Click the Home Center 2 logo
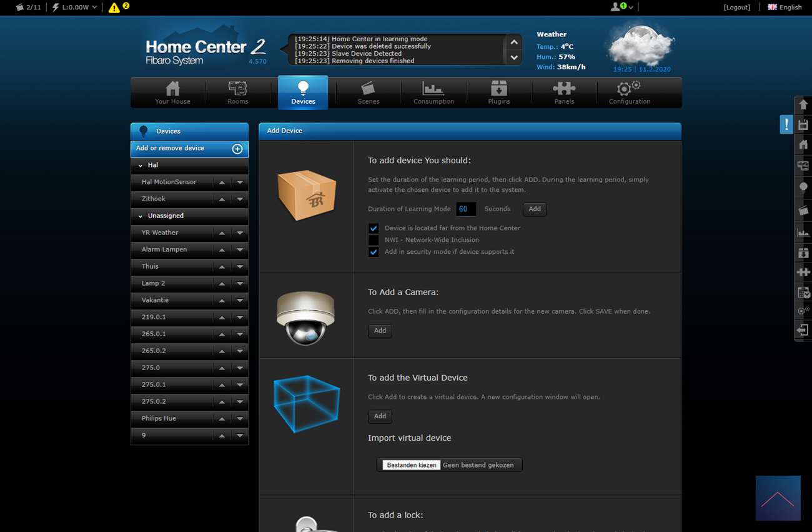812x532 pixels. point(205,51)
